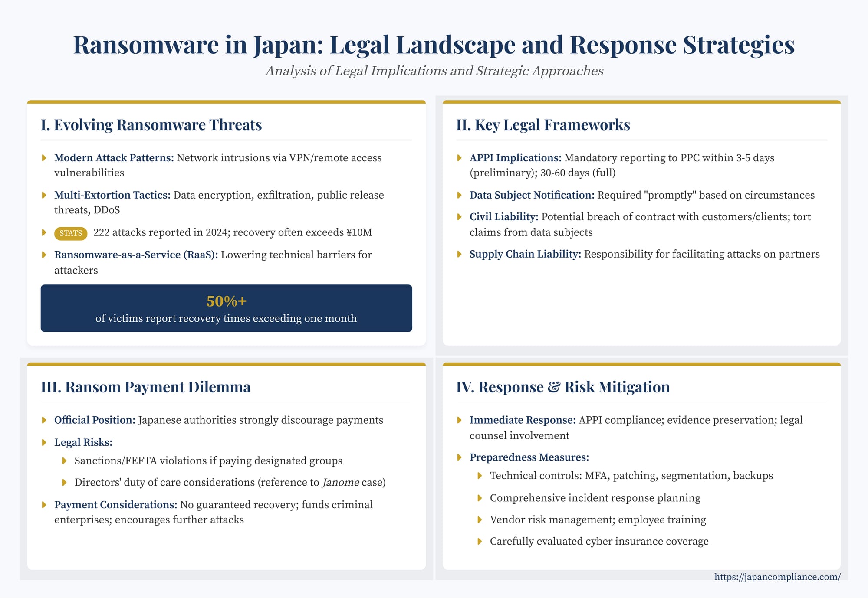This screenshot has width=868, height=598.
Task: Click 'Supply Chain Liability:' label
Action: point(525,254)
